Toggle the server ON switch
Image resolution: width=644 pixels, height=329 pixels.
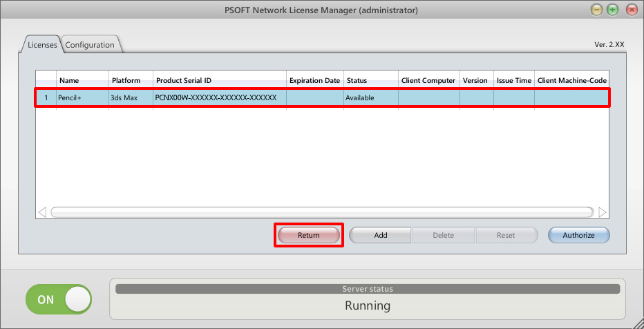click(59, 299)
